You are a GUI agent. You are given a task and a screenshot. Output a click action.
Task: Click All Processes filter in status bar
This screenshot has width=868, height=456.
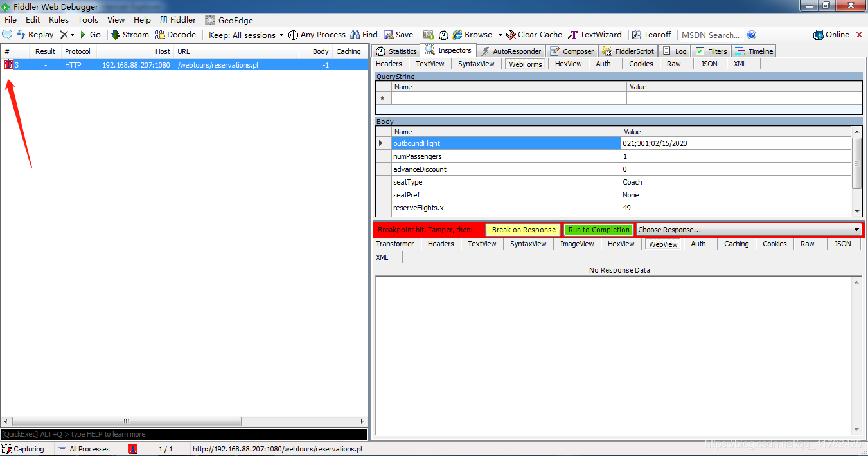coord(84,449)
